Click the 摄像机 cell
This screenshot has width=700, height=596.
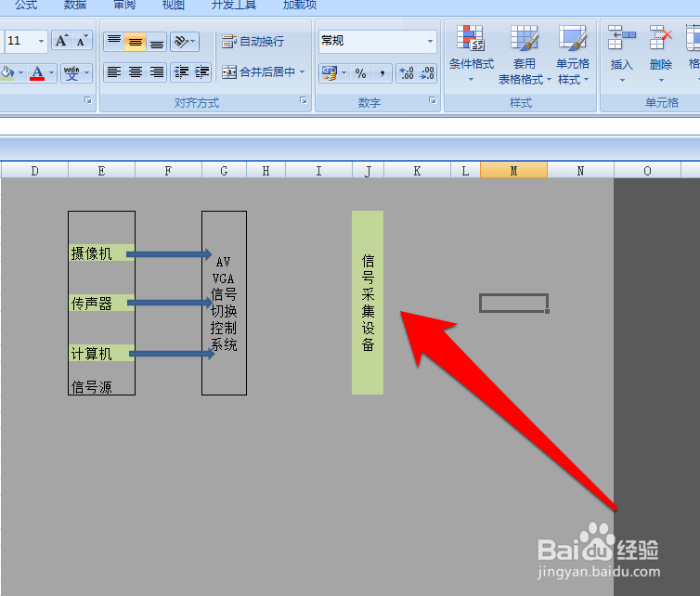(101, 253)
